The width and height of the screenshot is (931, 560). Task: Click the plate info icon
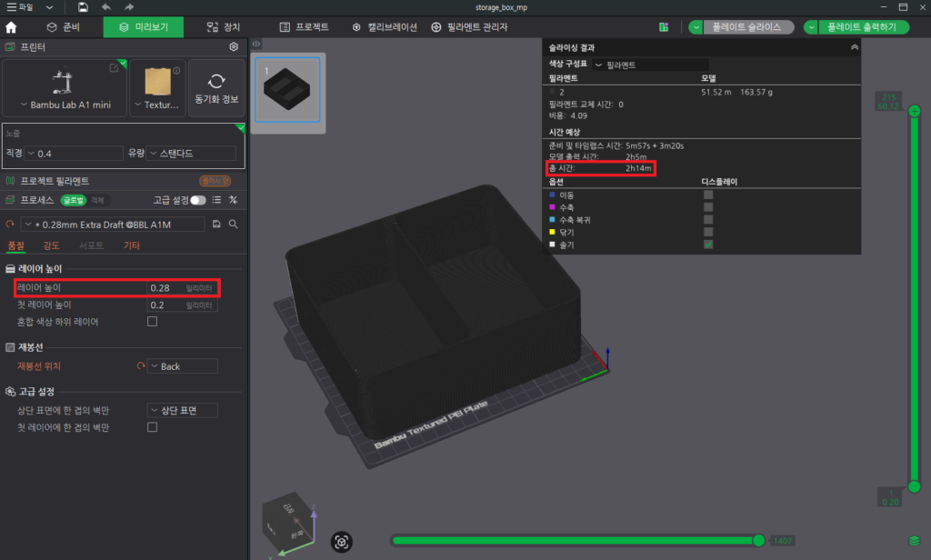[176, 71]
